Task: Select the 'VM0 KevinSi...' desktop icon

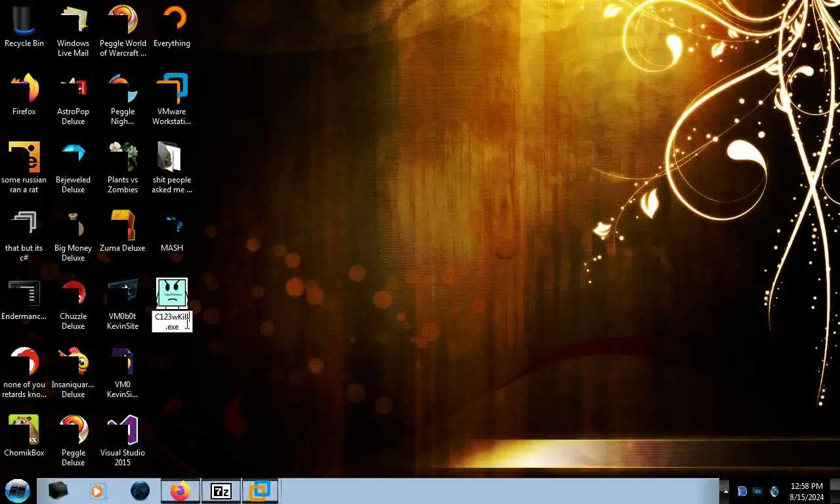Action: (123, 373)
